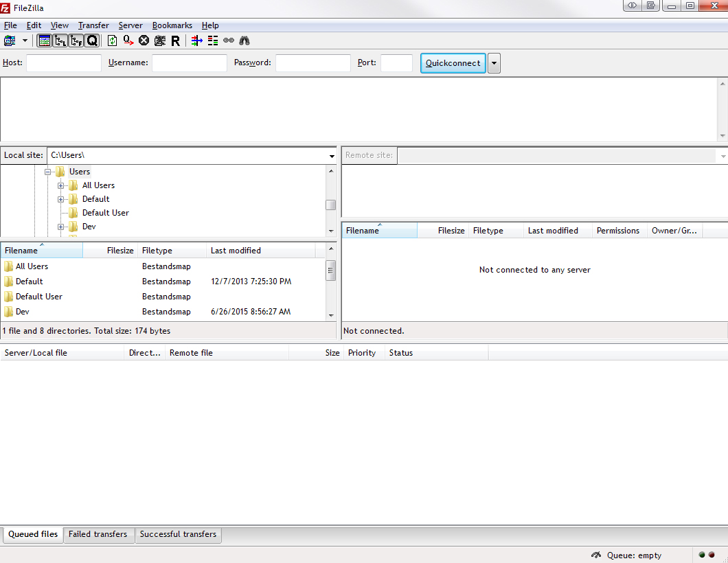Click the local file list scrollbar thumb
Image resolution: width=728 pixels, height=563 pixels.
pyautogui.click(x=331, y=271)
